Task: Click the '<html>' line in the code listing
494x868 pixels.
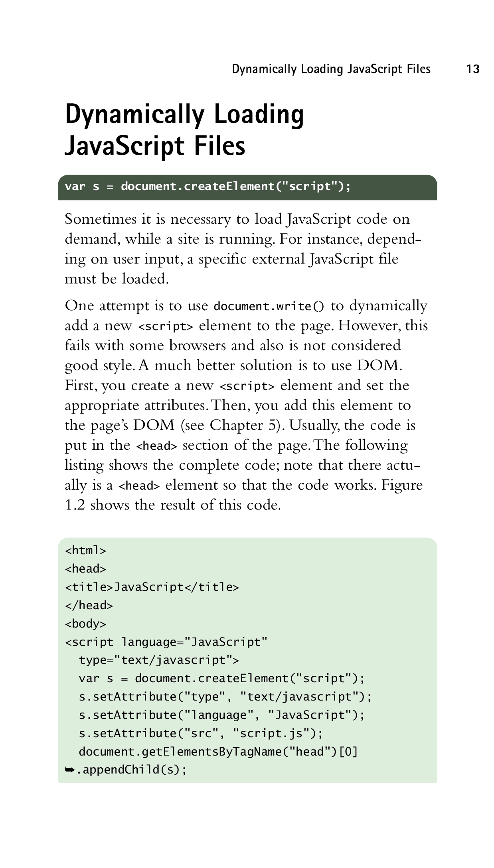Action: coord(86,551)
